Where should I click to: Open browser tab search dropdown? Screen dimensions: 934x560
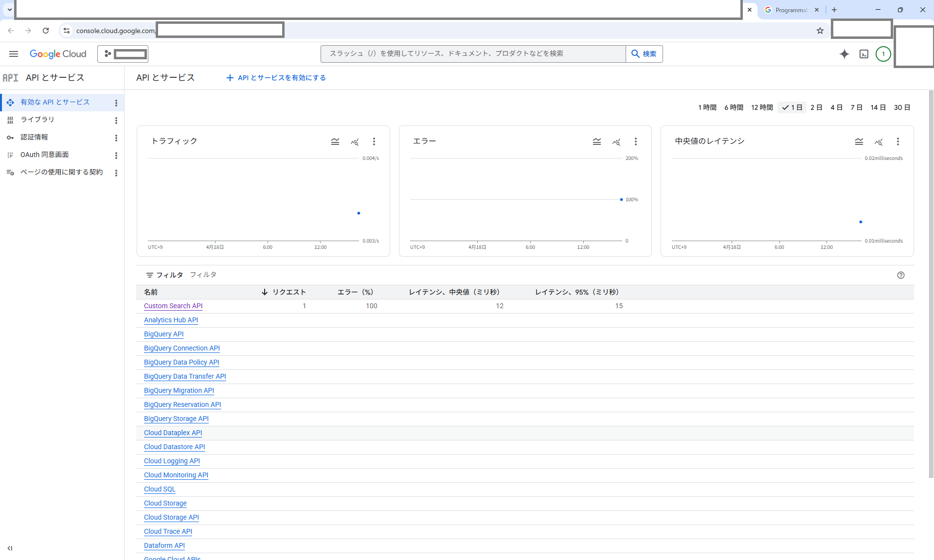point(9,10)
